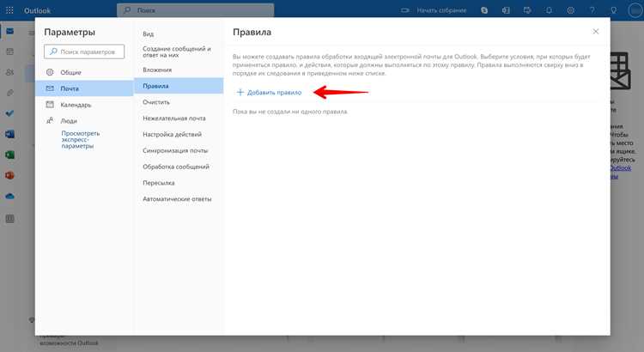Click the Поиск параметров search field

tap(84, 52)
